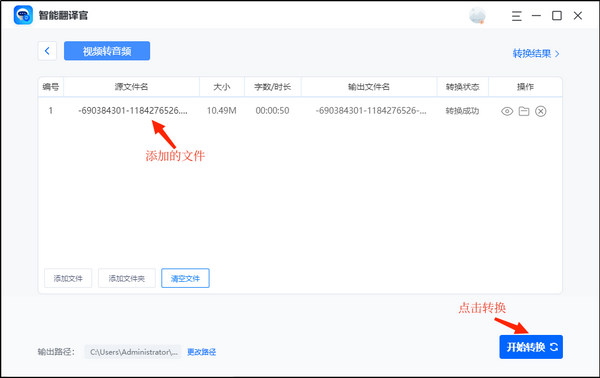Click the 00:00:50 duration cell
The height and width of the screenshot is (378, 600).
(x=272, y=111)
